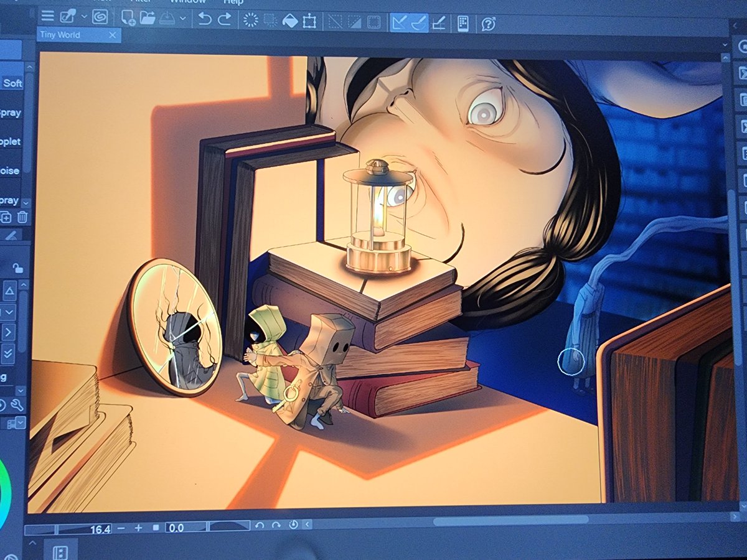
Task: Click the add sub tool icon
Action: click(6, 217)
